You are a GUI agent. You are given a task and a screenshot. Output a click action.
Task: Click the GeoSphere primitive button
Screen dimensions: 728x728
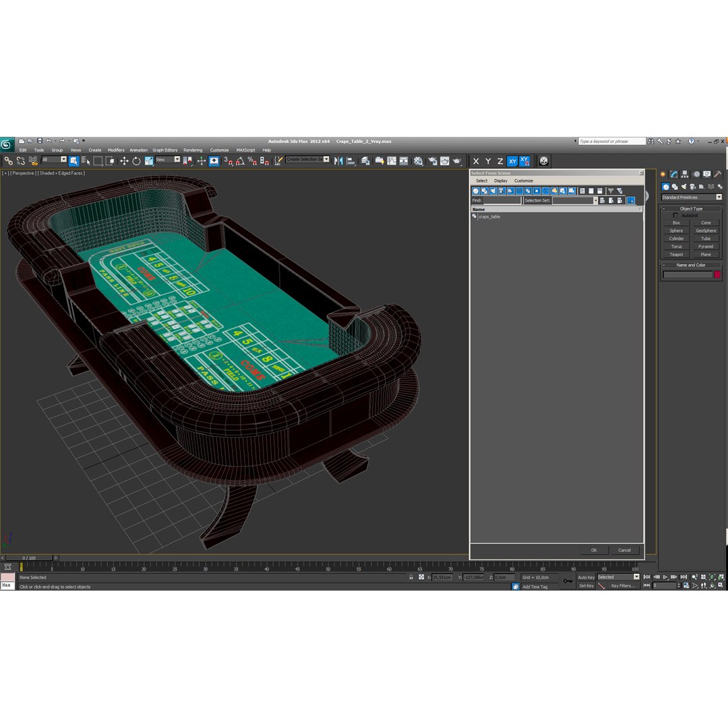(706, 231)
